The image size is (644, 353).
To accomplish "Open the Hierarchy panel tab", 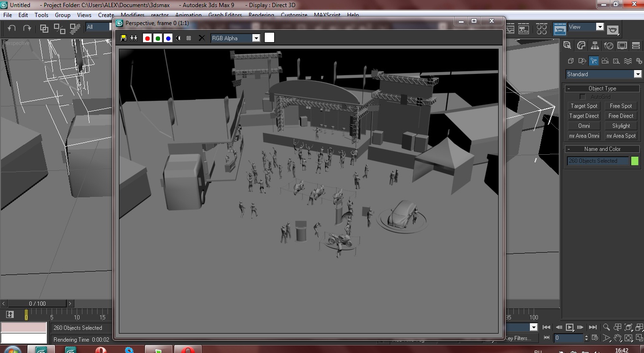I will point(595,45).
